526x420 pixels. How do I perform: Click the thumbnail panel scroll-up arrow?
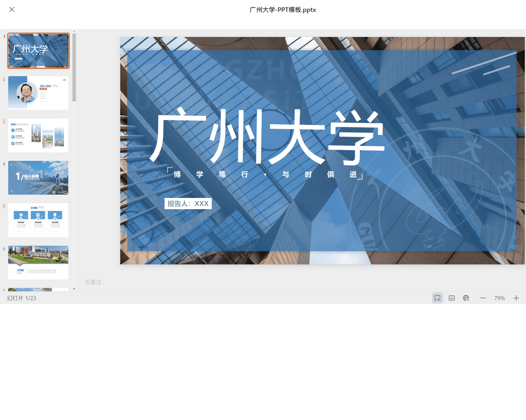[x=74, y=31]
